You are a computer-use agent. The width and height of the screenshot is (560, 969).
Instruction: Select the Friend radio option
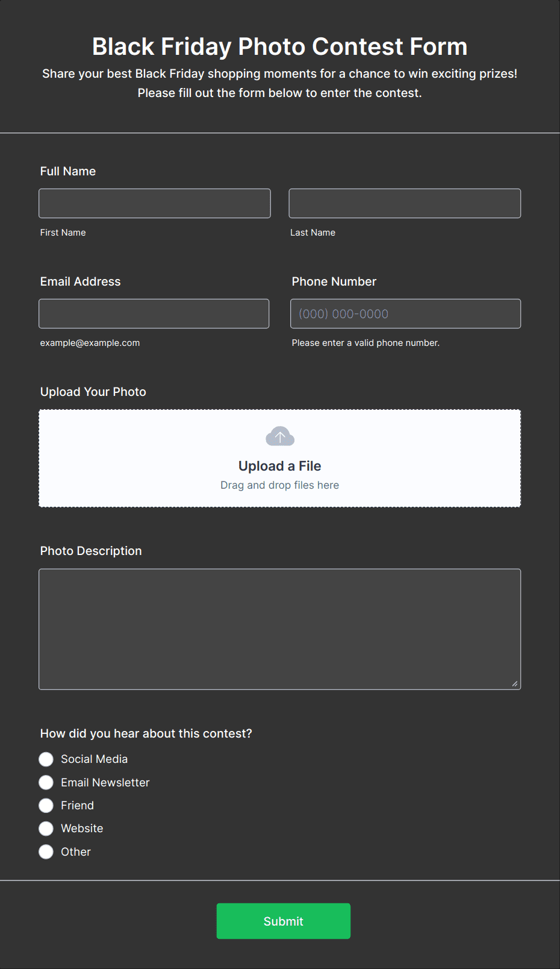[46, 805]
